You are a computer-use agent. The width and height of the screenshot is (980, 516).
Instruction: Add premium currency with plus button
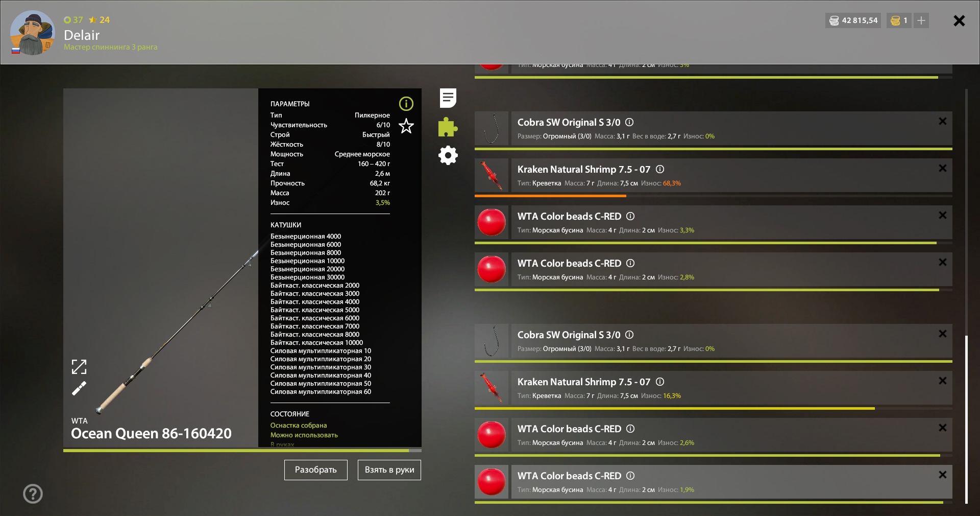pos(921,20)
